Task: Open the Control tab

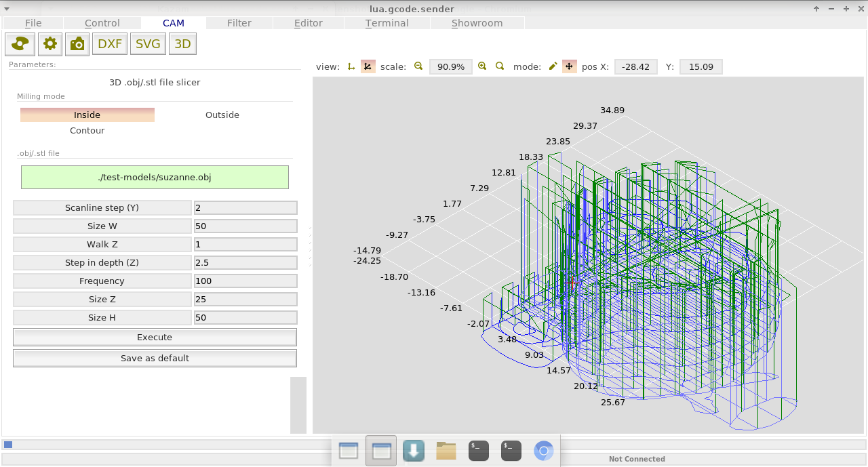Action: pyautogui.click(x=102, y=23)
